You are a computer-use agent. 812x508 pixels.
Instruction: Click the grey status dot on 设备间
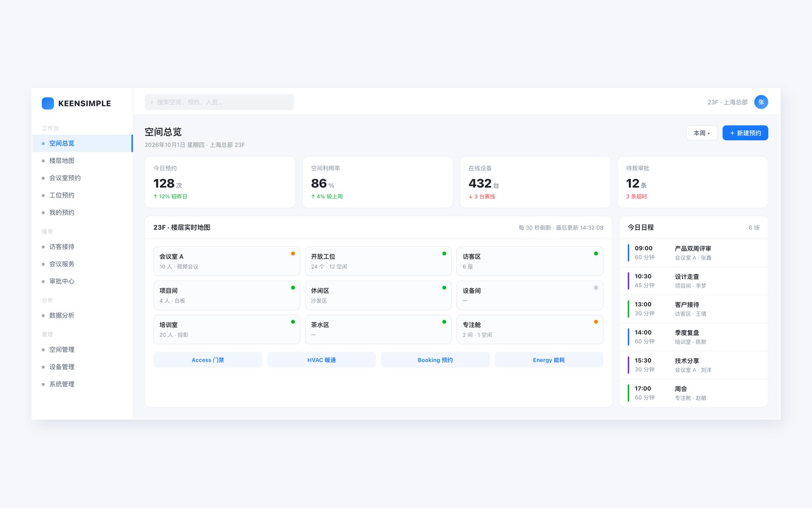(596, 288)
